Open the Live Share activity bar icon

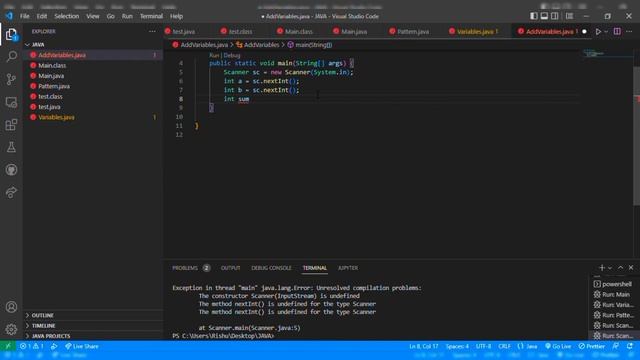pos(11,192)
